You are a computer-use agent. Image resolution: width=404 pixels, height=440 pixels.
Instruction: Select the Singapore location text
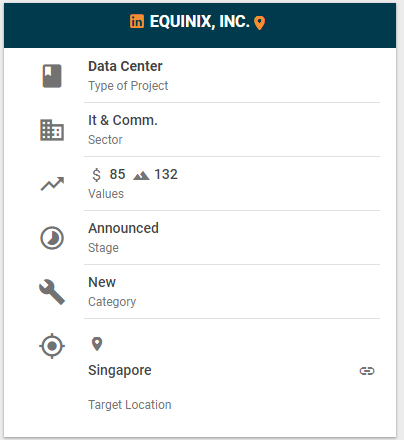coord(120,370)
